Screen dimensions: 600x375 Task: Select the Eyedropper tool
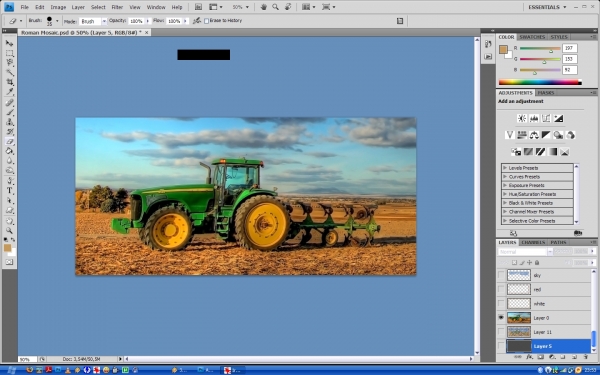pyautogui.click(x=10, y=92)
